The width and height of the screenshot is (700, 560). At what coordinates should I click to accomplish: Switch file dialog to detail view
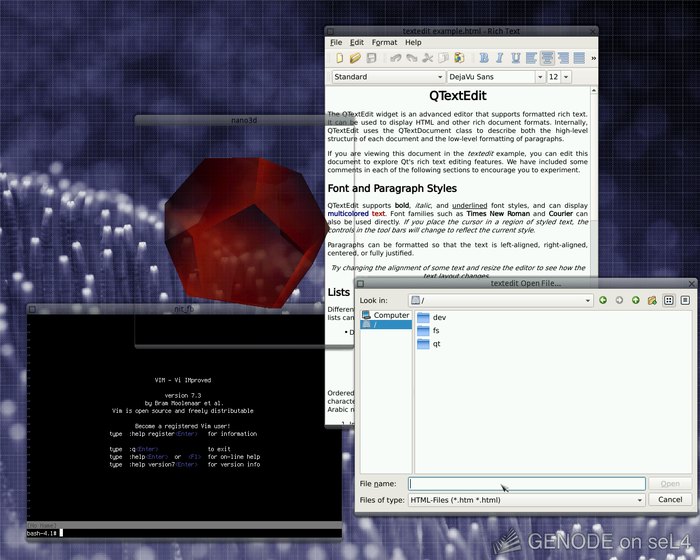tap(685, 301)
